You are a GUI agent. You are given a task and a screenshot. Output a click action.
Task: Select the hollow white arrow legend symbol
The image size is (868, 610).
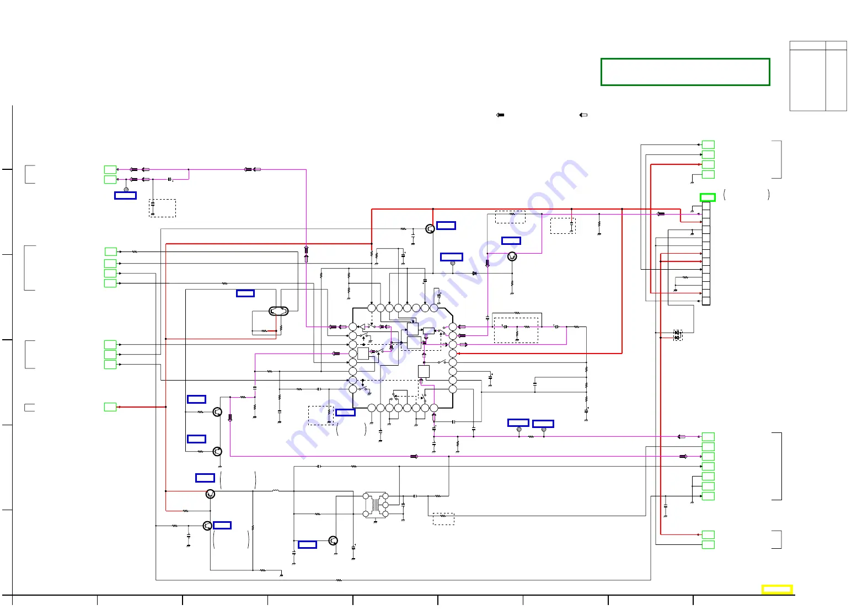[583, 115]
